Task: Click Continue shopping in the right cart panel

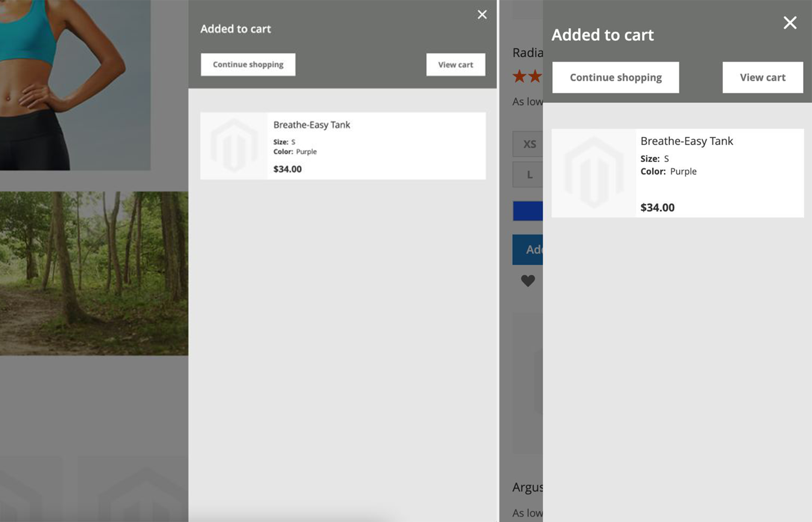Action: pos(616,78)
